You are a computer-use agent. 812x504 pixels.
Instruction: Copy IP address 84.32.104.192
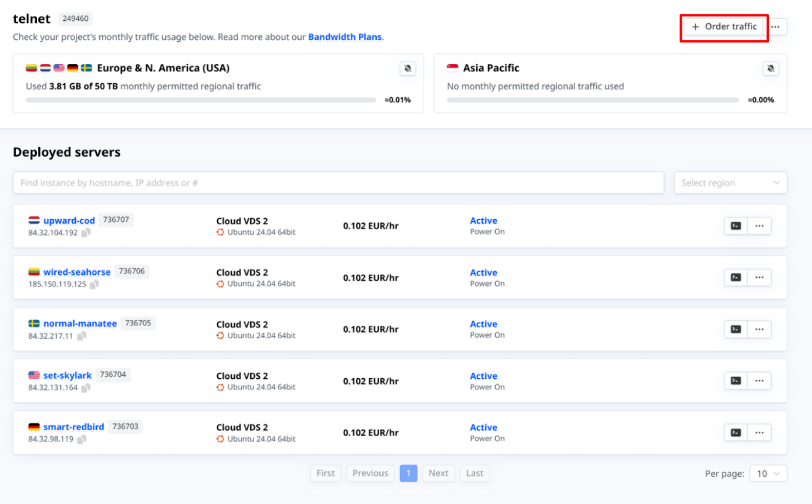click(86, 233)
